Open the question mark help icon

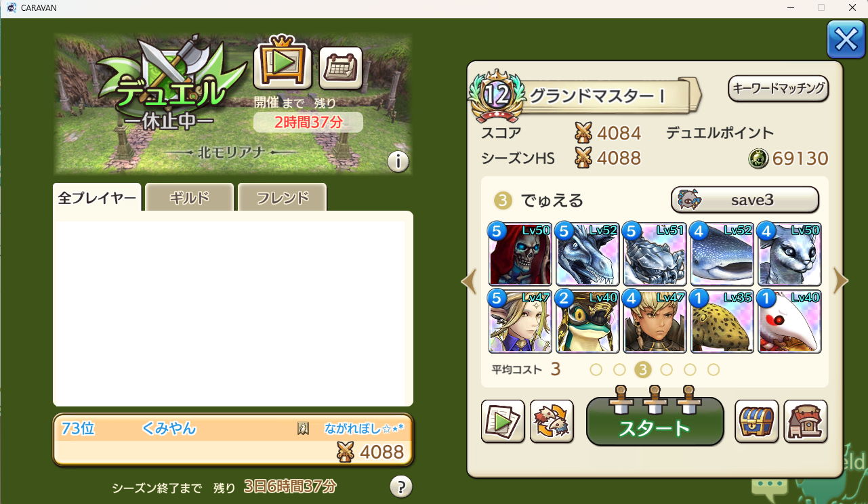coord(401,486)
